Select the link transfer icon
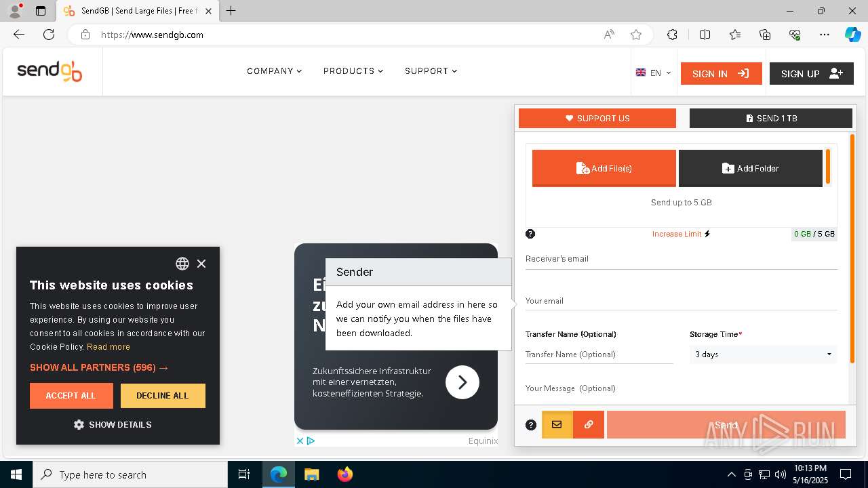Viewport: 868px width, 488px height. 589,425
